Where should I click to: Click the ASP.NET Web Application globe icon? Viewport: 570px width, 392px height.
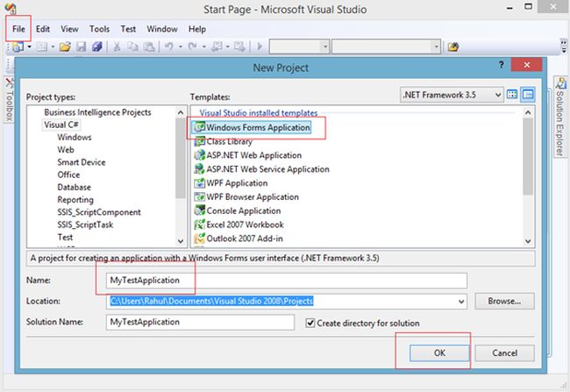tap(200, 155)
